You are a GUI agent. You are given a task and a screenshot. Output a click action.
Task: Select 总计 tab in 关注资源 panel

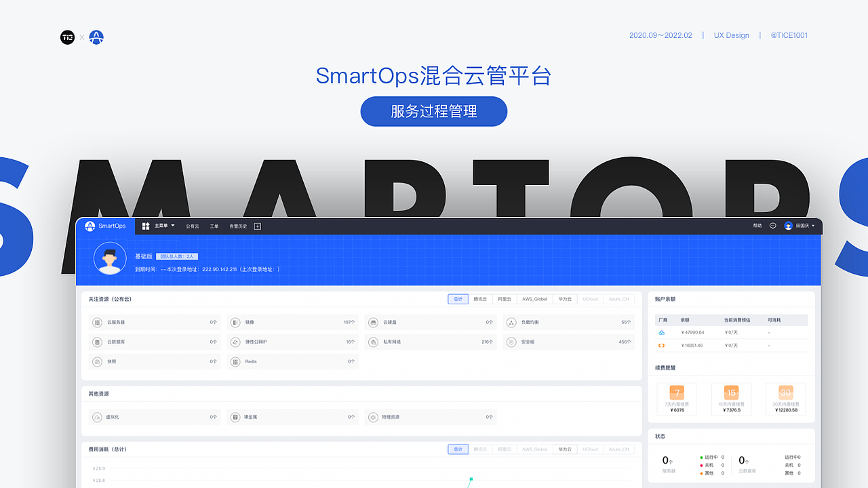tap(458, 299)
